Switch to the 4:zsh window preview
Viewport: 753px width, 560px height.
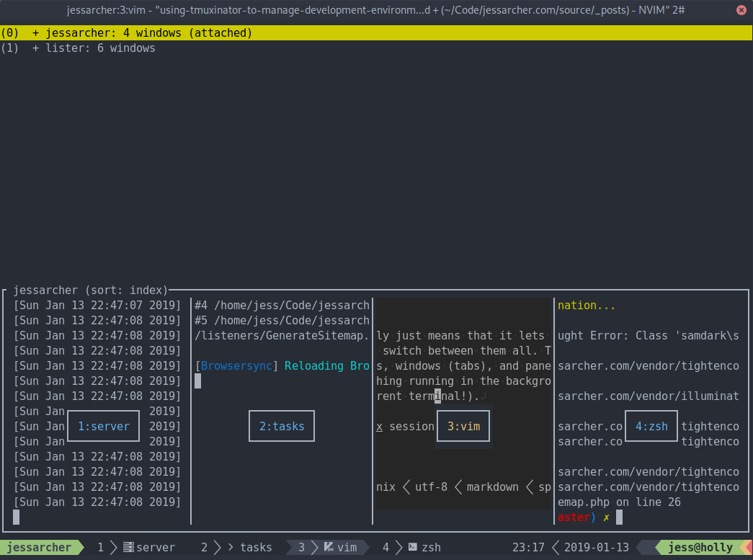651,426
